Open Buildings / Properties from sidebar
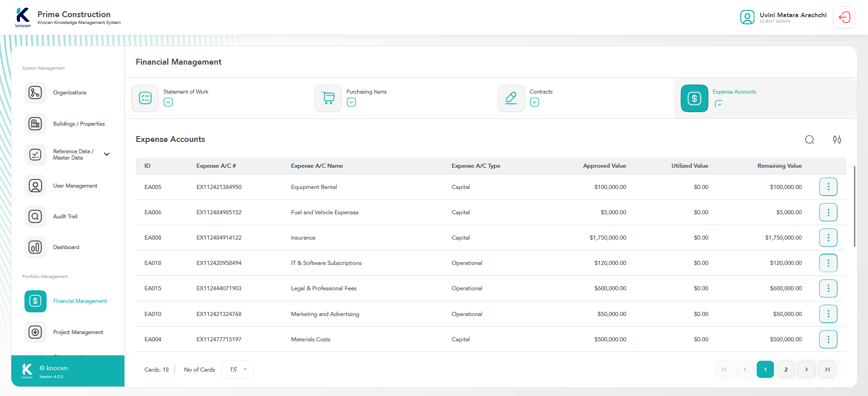This screenshot has height=396, width=868. coord(79,124)
